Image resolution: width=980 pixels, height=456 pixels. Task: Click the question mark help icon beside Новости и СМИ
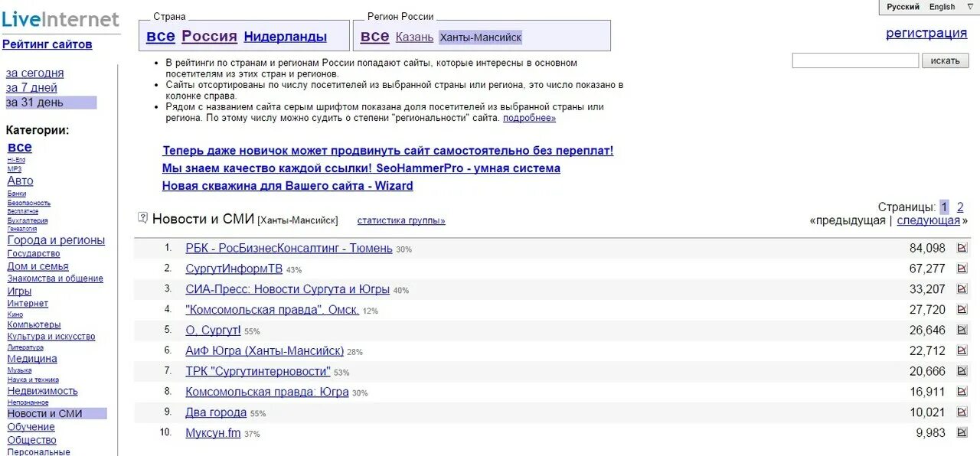142,218
